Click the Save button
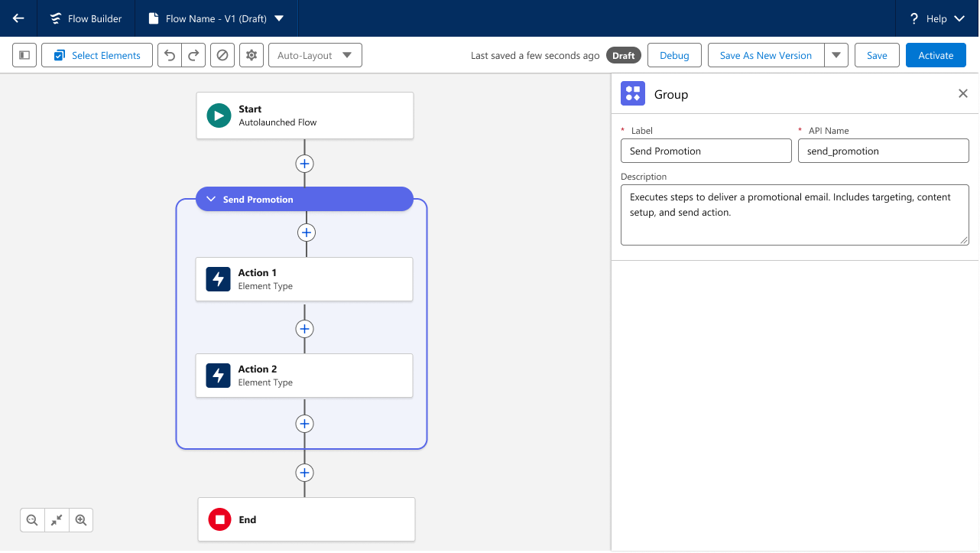980x553 pixels. (x=877, y=55)
